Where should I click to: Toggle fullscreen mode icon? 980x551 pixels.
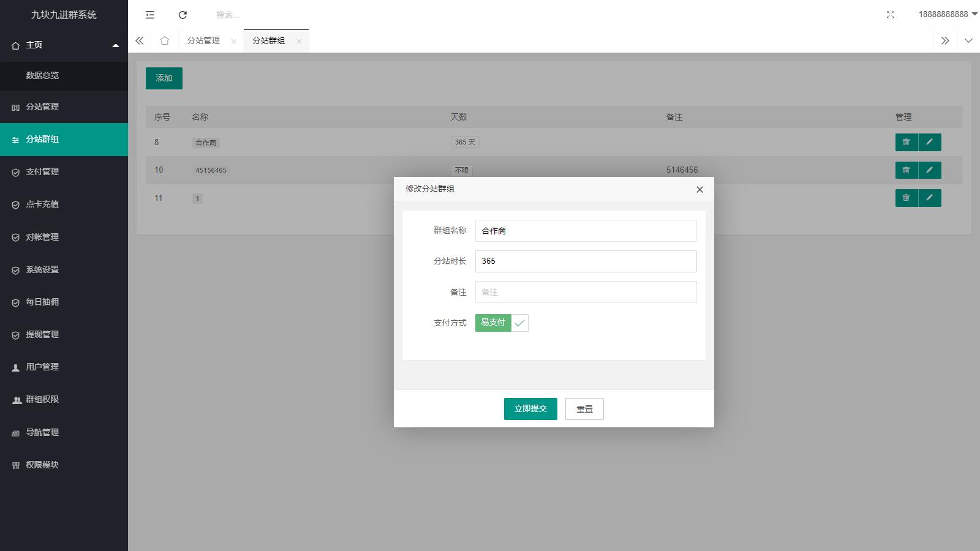[891, 15]
